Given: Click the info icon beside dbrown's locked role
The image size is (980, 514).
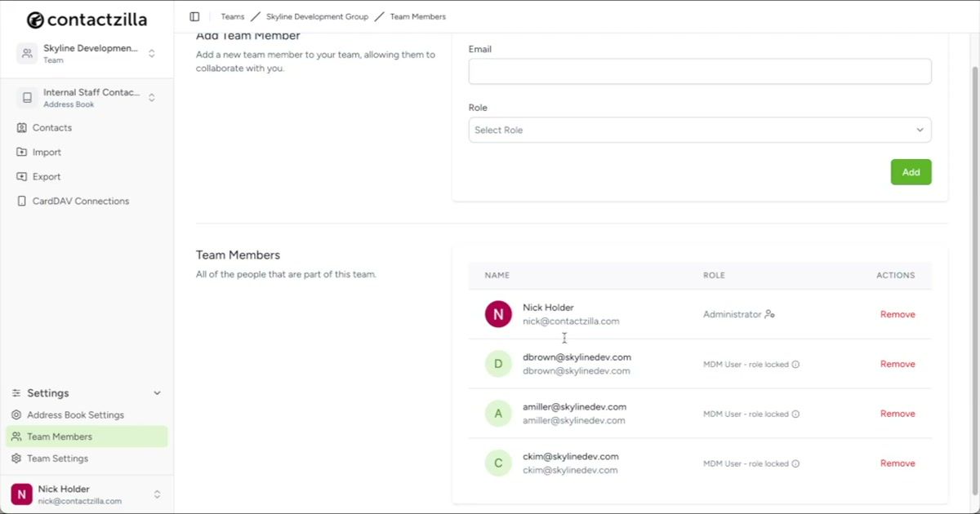Looking at the screenshot, I should (796, 364).
